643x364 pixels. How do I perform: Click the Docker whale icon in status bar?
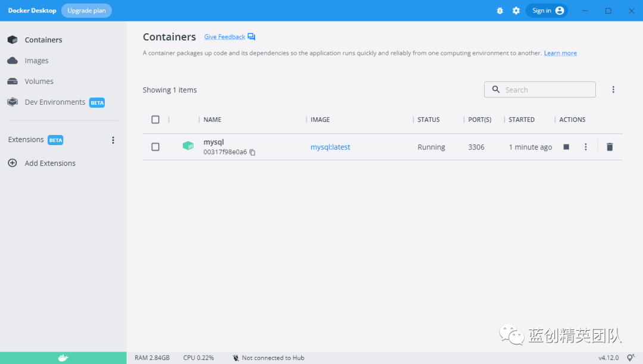pyautogui.click(x=63, y=358)
